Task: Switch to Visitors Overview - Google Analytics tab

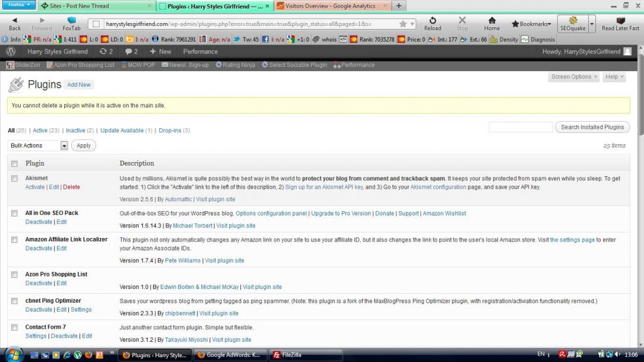Action: click(331, 6)
